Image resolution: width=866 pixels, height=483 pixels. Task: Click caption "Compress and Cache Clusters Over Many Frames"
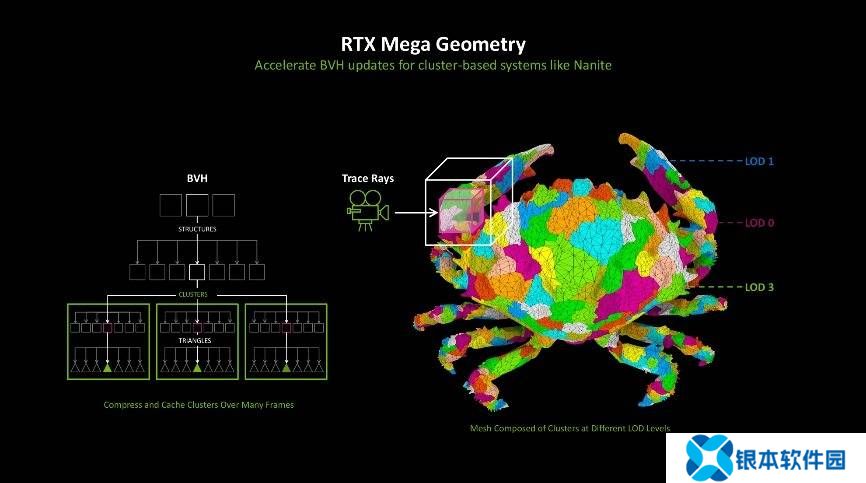pos(199,405)
